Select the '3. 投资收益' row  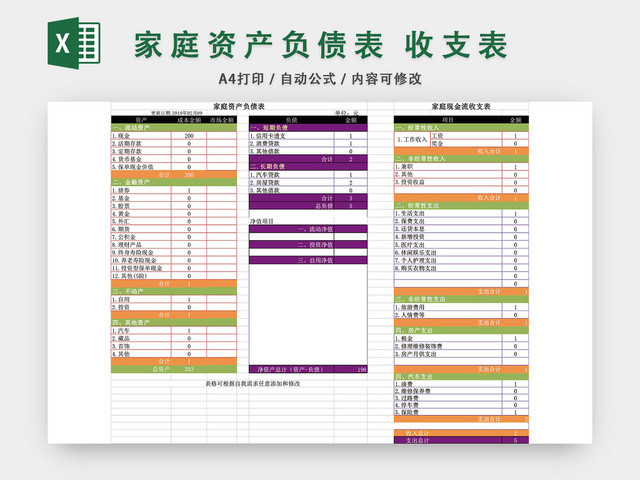(461, 182)
